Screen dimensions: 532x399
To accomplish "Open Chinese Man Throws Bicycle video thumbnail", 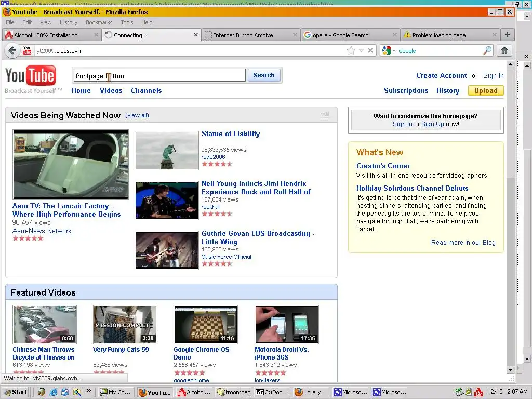I will point(45,325).
